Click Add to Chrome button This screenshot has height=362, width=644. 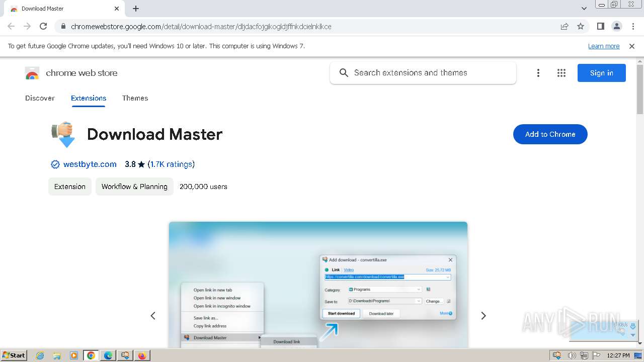tap(550, 134)
